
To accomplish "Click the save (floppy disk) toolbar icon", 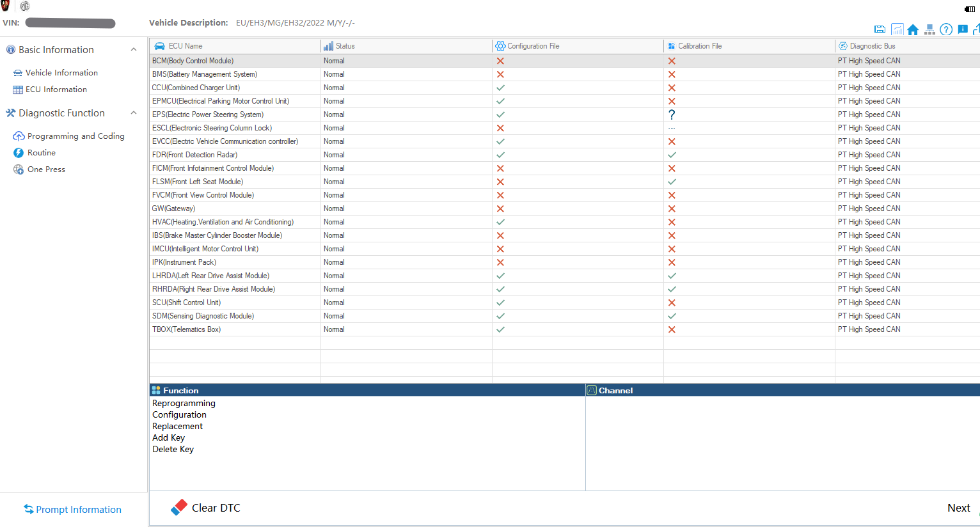I will [x=880, y=29].
